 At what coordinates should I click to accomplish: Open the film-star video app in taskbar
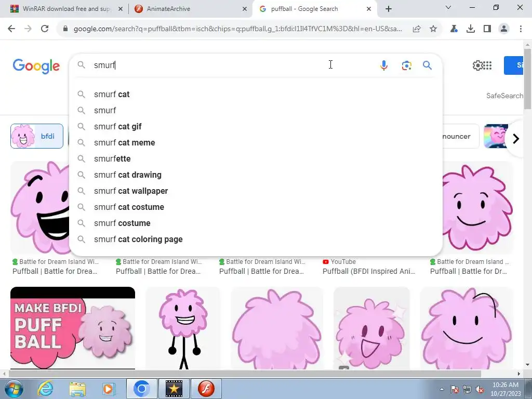pyautogui.click(x=174, y=389)
